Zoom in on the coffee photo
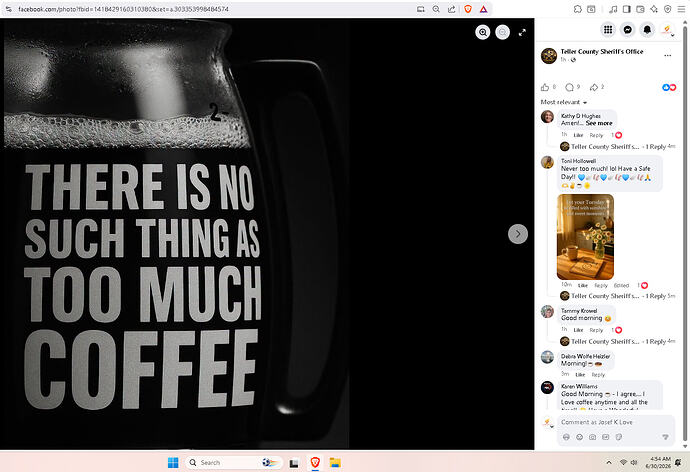Screen dimensions: 690x472 483,32
